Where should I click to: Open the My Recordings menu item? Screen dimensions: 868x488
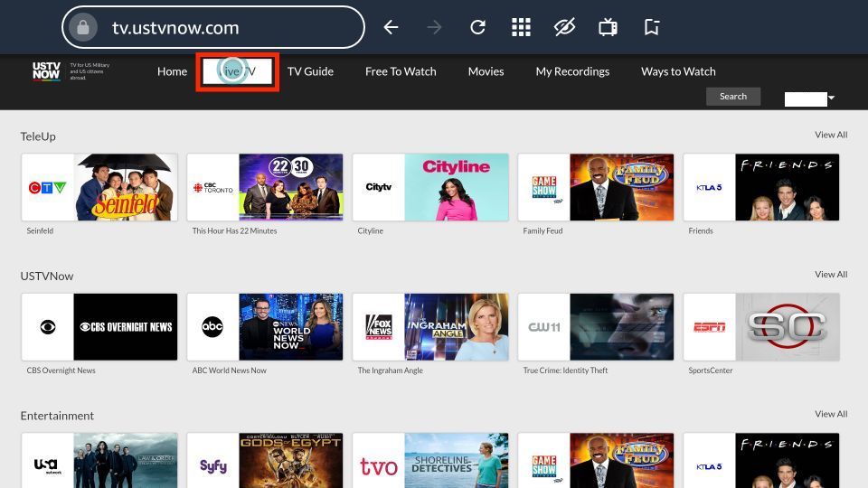click(572, 71)
